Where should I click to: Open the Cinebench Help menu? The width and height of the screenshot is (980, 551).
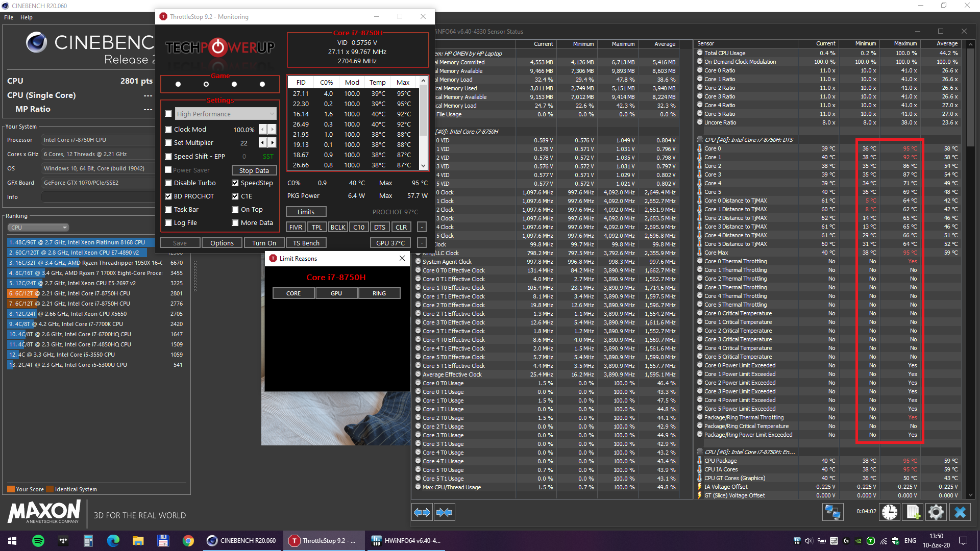pyautogui.click(x=27, y=17)
